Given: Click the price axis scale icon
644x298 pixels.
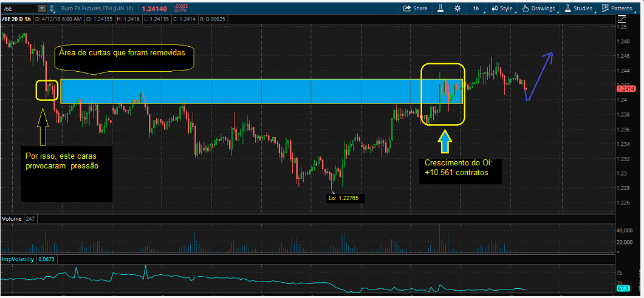Looking at the screenshot, I should (622, 19).
